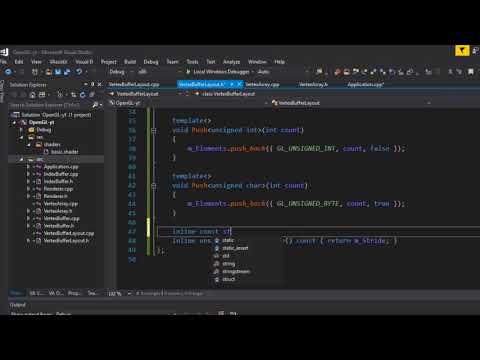Open the Project menu
This screenshot has height=360, width=480.
click(x=109, y=62)
